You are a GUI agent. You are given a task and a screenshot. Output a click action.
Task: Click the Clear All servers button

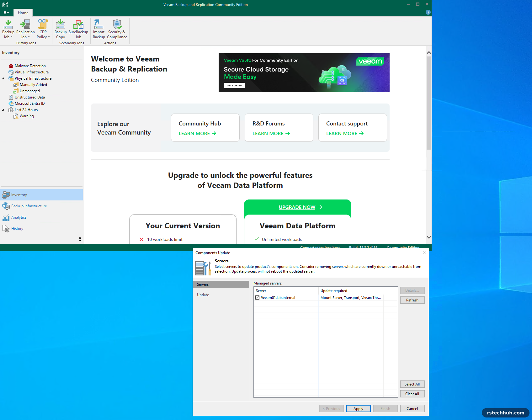click(x=412, y=394)
